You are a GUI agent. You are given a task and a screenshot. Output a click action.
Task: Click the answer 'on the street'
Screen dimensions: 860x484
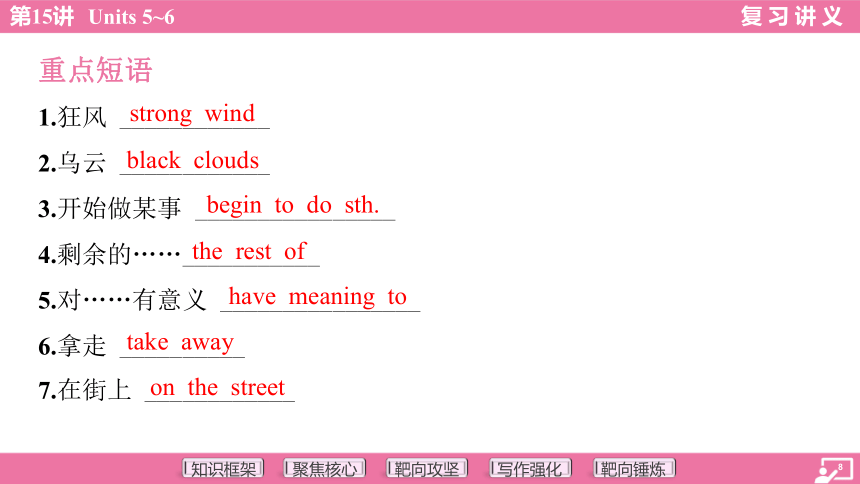(x=217, y=387)
